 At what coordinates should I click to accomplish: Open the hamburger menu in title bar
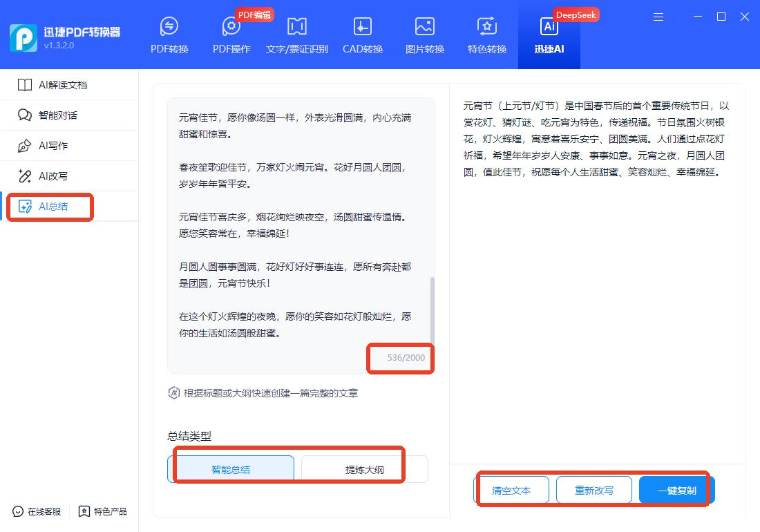click(658, 17)
